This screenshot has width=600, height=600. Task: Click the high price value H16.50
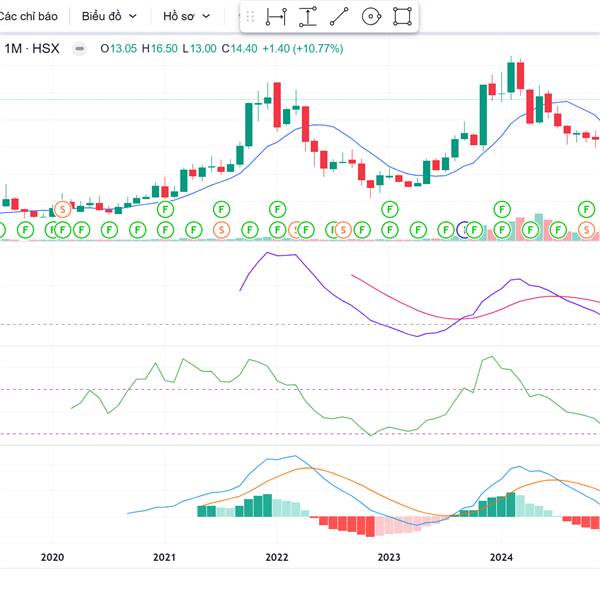[160, 49]
